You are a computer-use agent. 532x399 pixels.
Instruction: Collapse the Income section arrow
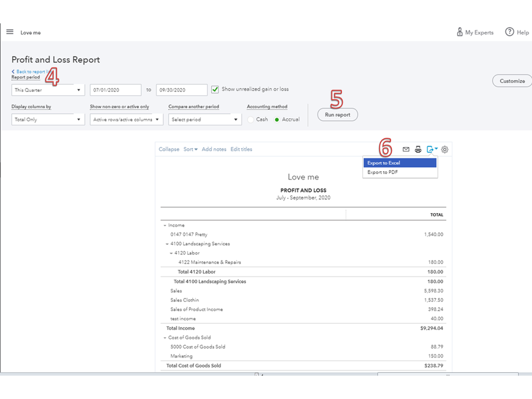tap(164, 225)
